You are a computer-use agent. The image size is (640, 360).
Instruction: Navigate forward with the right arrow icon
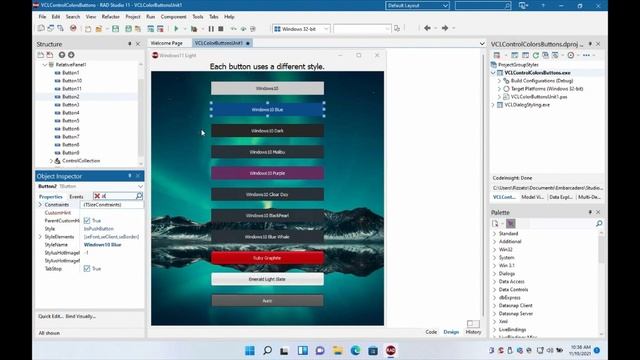click(x=445, y=28)
